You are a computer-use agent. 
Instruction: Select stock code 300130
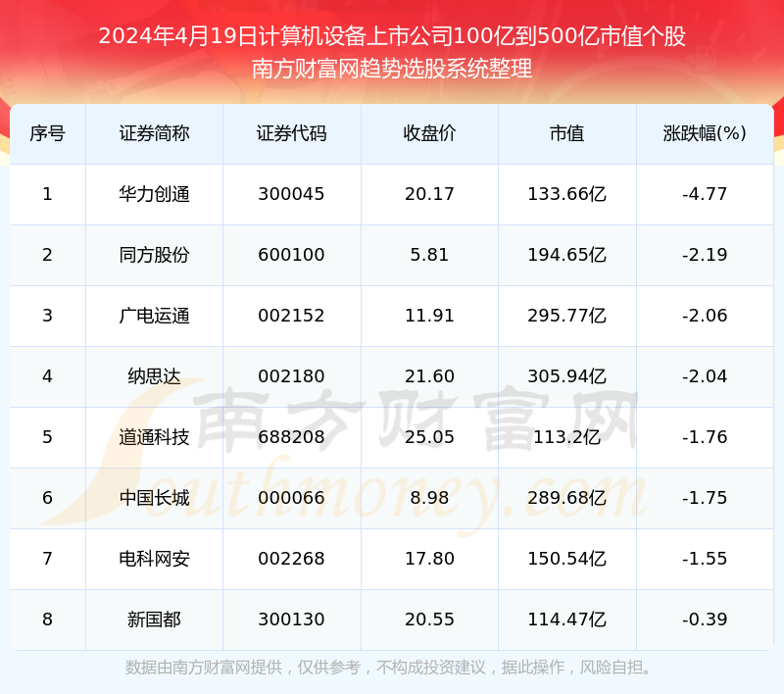pyautogui.click(x=291, y=620)
